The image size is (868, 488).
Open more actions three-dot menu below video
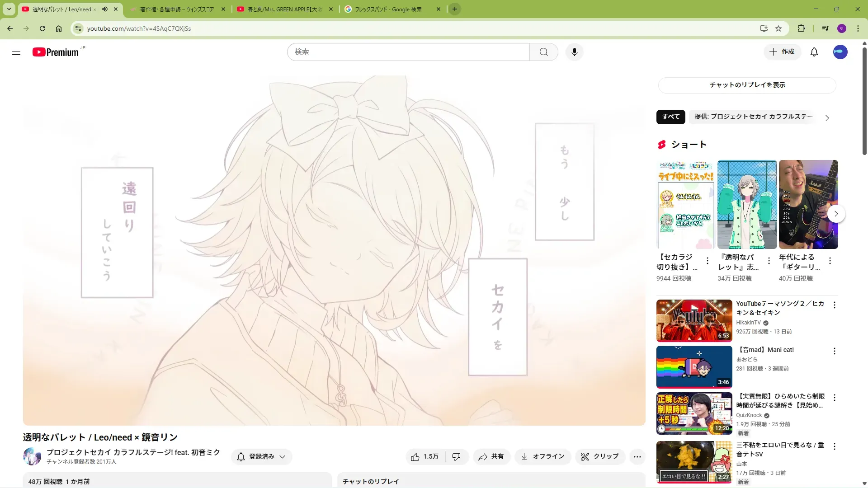pyautogui.click(x=637, y=457)
